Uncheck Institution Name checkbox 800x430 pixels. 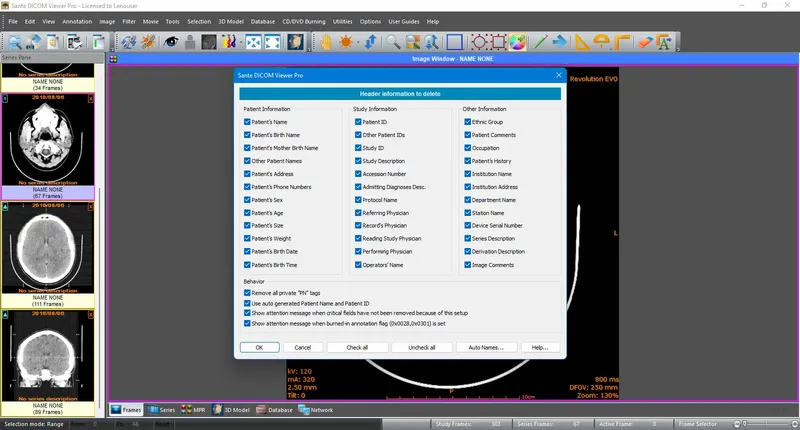pyautogui.click(x=467, y=174)
